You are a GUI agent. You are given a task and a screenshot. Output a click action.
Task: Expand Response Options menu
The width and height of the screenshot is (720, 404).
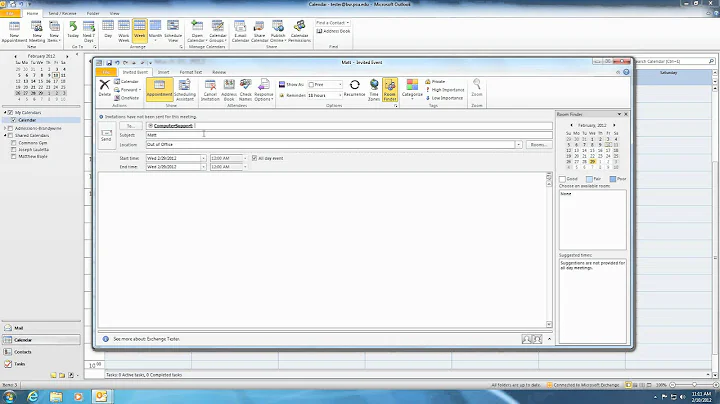click(x=264, y=89)
